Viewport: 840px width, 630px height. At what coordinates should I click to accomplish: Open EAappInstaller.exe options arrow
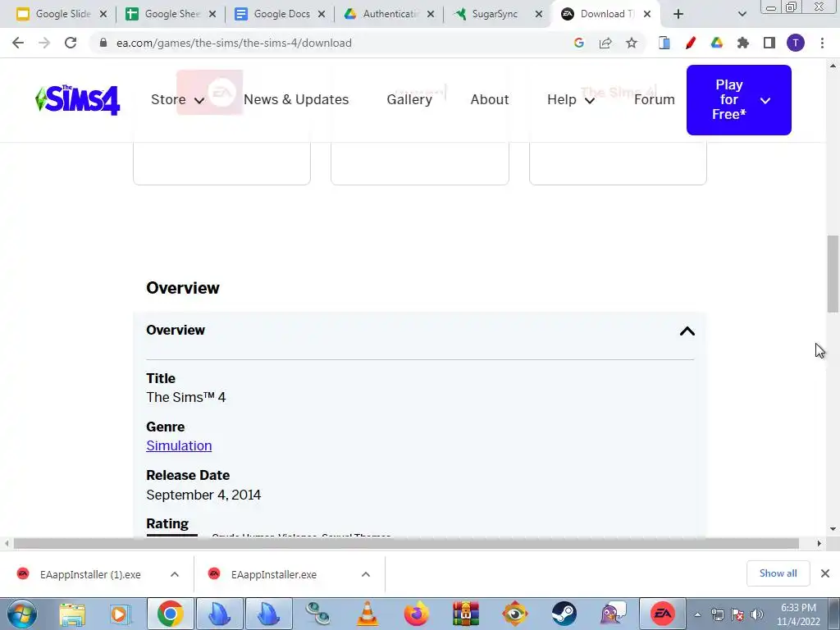tap(366, 574)
